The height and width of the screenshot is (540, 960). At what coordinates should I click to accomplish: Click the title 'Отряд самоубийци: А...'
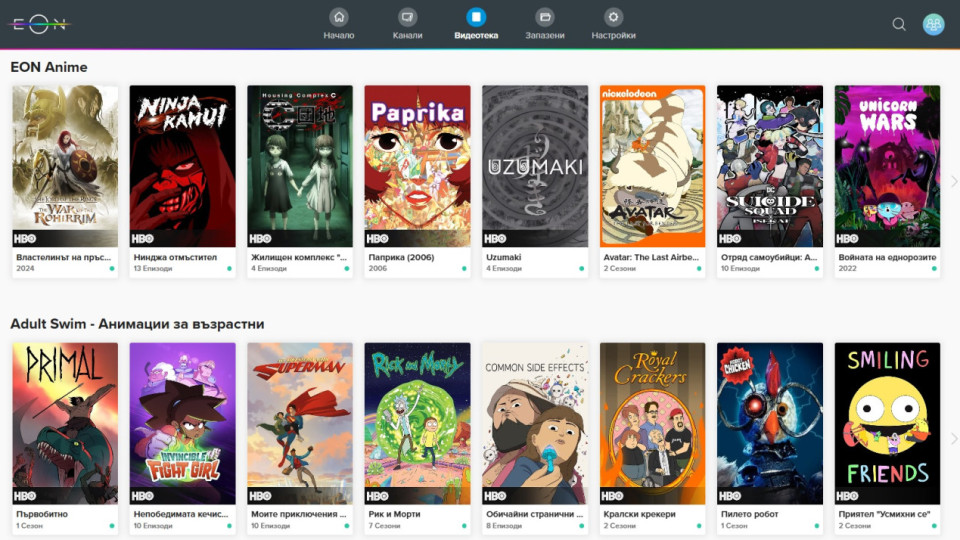769,258
